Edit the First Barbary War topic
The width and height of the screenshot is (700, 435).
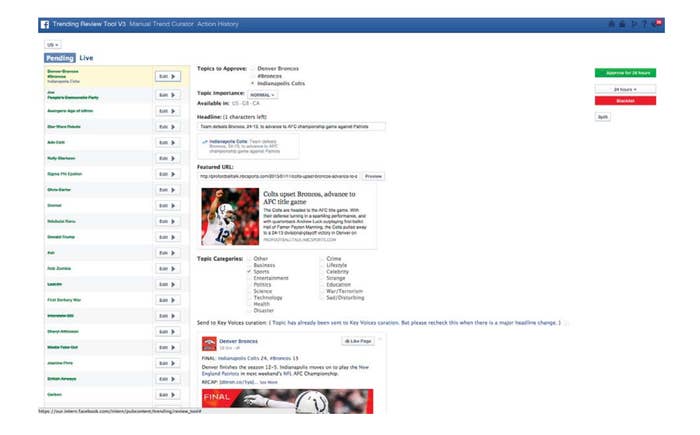168,300
